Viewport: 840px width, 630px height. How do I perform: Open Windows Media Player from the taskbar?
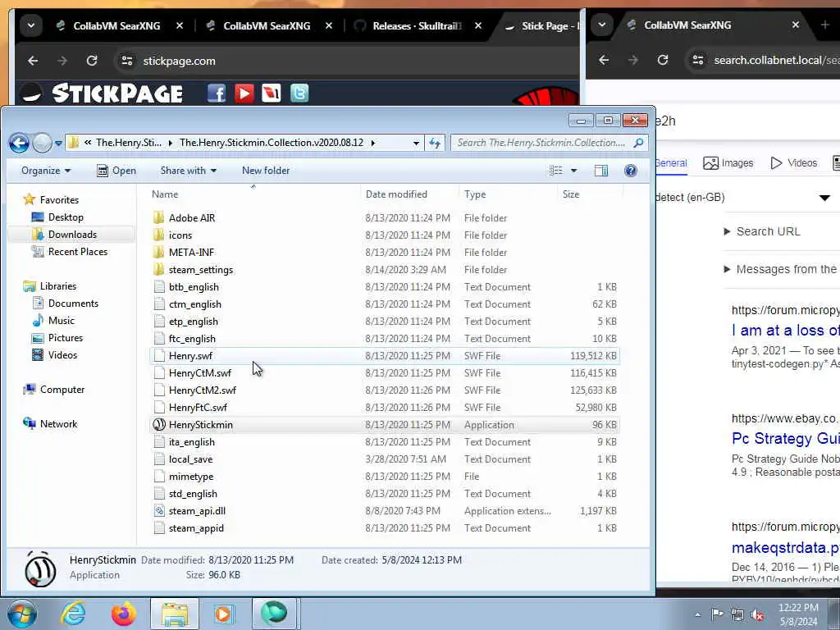click(223, 614)
